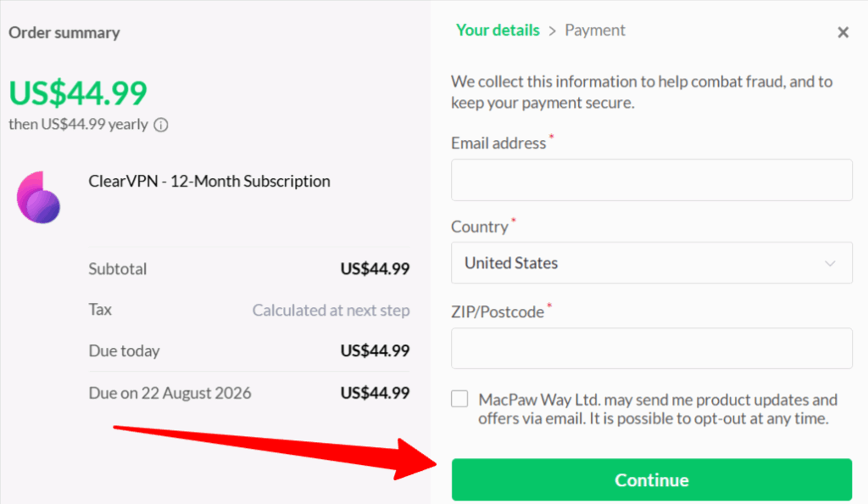The width and height of the screenshot is (868, 504).
Task: Click Calculated at next step tax text
Action: [x=331, y=311]
